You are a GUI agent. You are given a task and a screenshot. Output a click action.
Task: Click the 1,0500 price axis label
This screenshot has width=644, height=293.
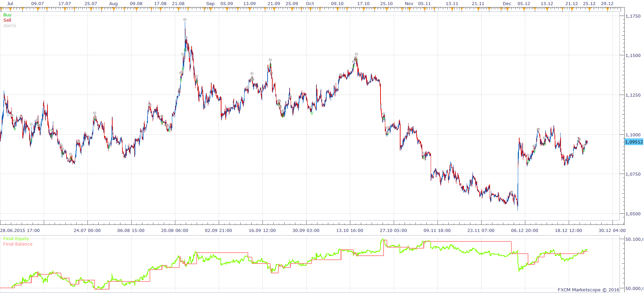point(633,214)
